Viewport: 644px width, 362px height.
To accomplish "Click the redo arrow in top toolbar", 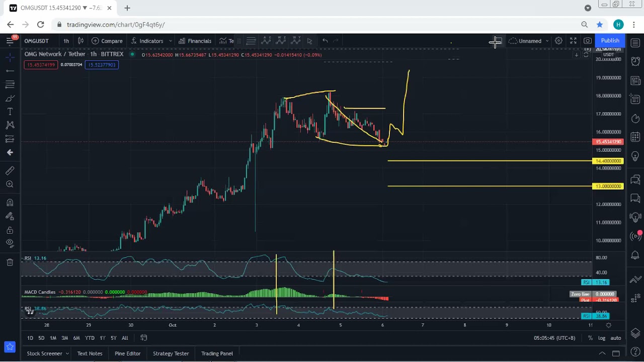I will point(336,41).
